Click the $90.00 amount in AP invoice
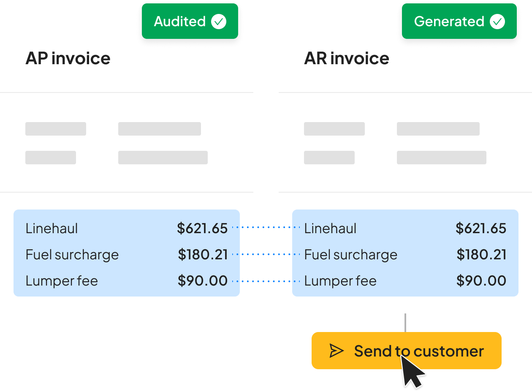Viewport: 532px width, 392px height. [x=203, y=281]
